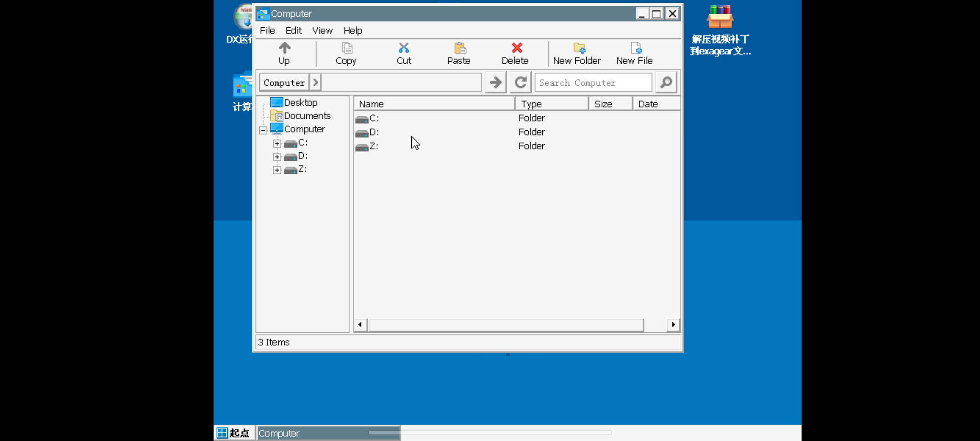Click inside the address path field
This screenshot has height=441, width=980.
pos(401,83)
